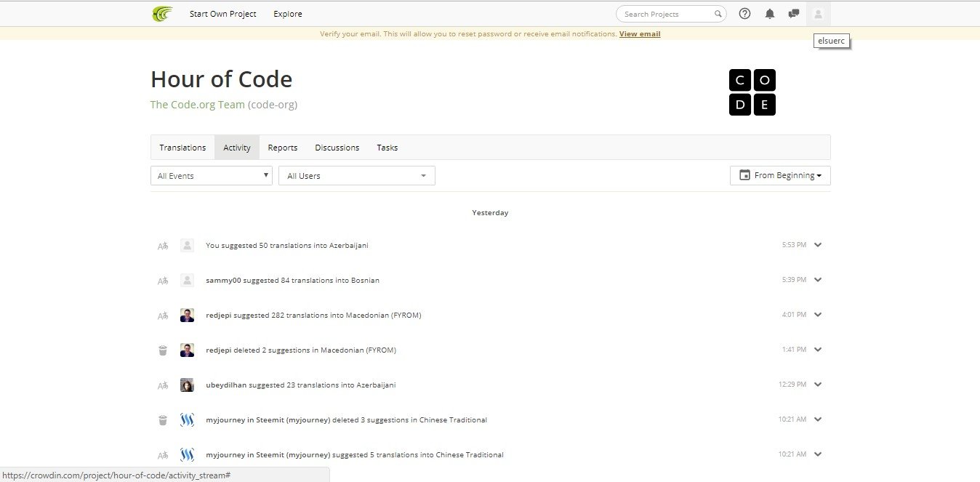Go to the Discussions tab

coord(337,148)
